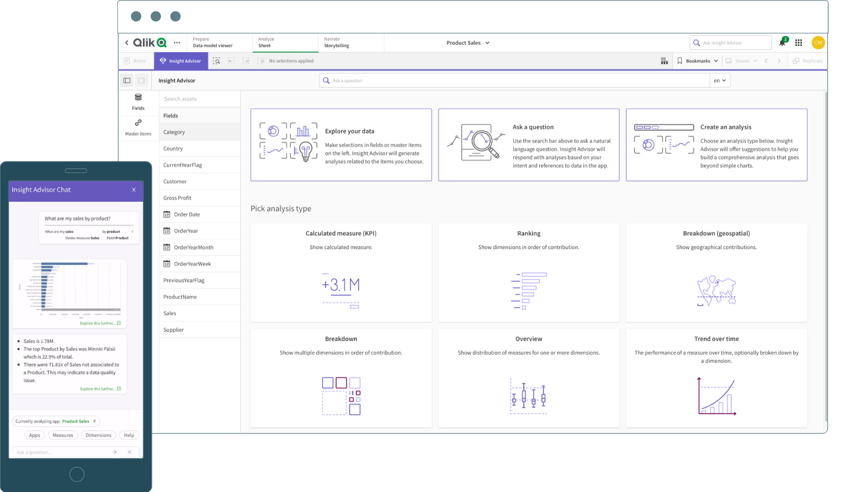868x492 pixels.
Task: Click the Measures chip in chat
Action: [x=63, y=435]
